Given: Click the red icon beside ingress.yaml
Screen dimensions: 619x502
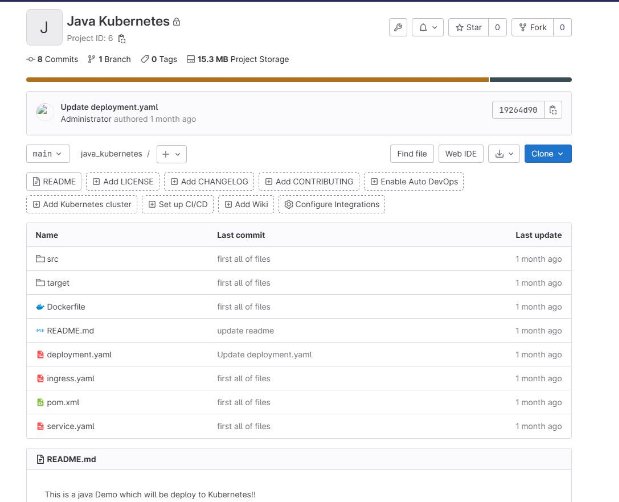Looking at the screenshot, I should [40, 378].
